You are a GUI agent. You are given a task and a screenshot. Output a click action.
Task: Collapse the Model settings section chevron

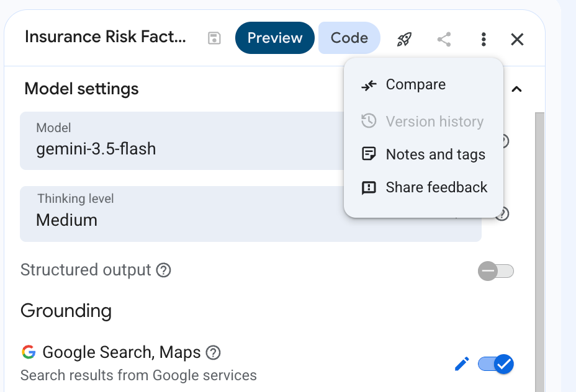tap(516, 89)
